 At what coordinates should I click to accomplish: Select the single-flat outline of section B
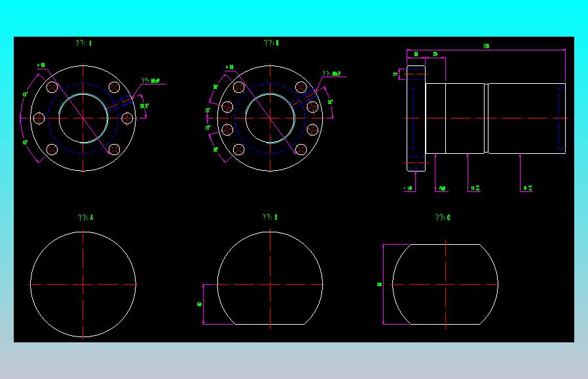coord(270,278)
